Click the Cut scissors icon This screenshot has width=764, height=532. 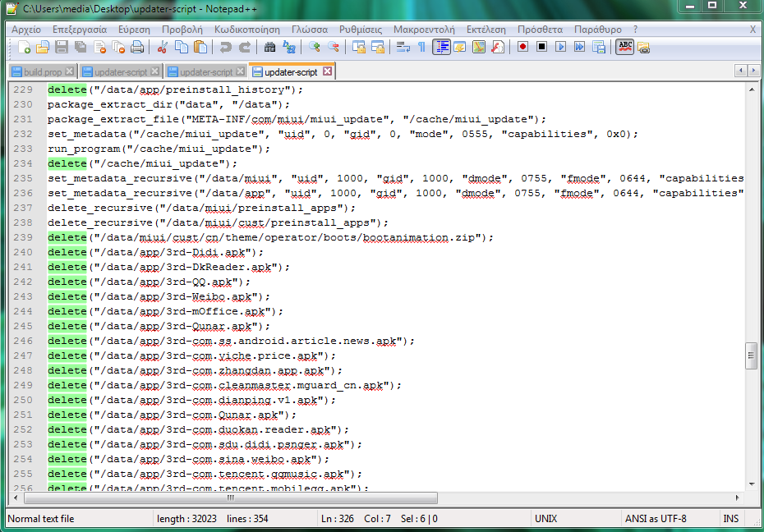coord(163,47)
